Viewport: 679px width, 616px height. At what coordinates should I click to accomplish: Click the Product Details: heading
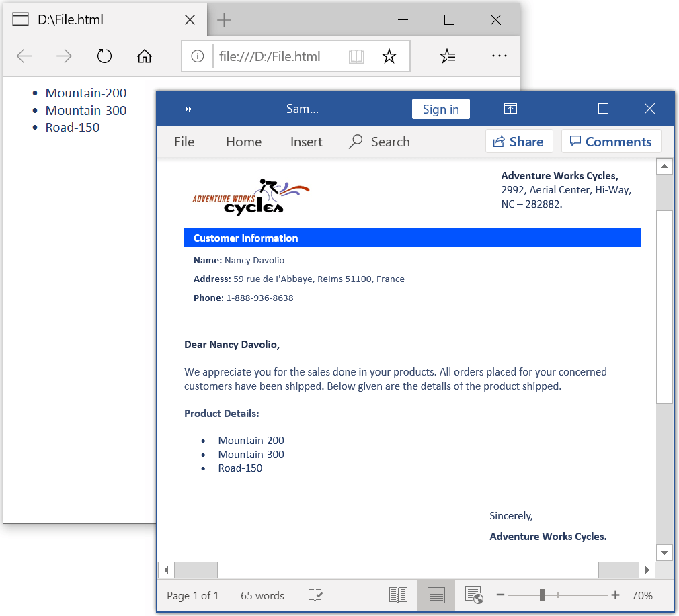[x=222, y=414]
